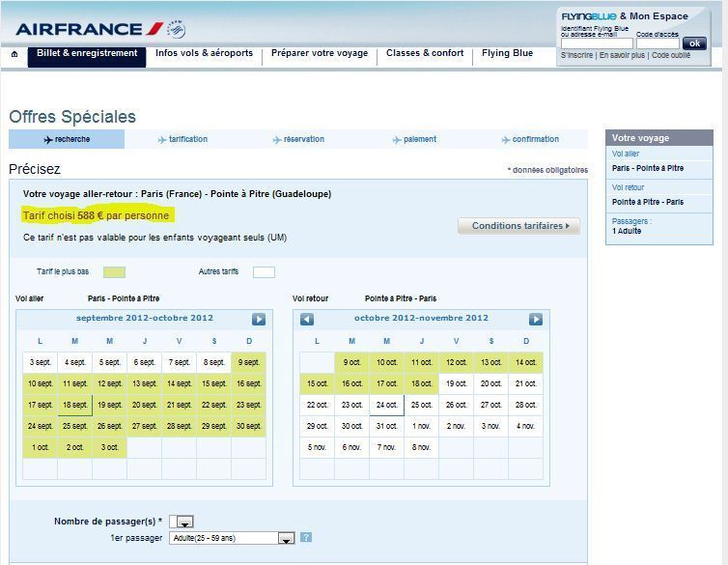Screen dimensions: 728x565
Task: Go to next month in return calendar
Action: tap(536, 319)
